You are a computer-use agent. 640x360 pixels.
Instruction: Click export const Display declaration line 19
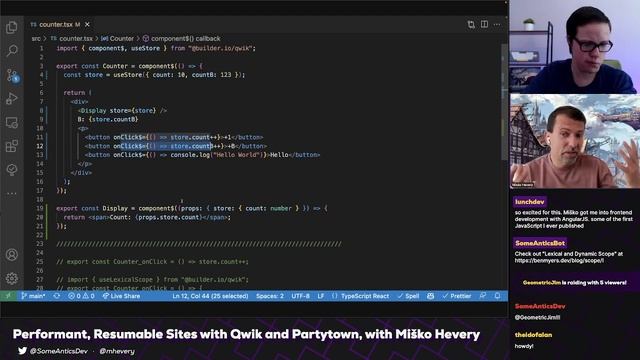(192, 208)
